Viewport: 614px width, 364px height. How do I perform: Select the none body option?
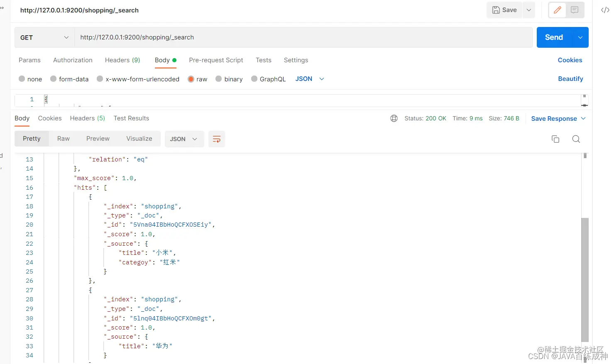(30, 79)
